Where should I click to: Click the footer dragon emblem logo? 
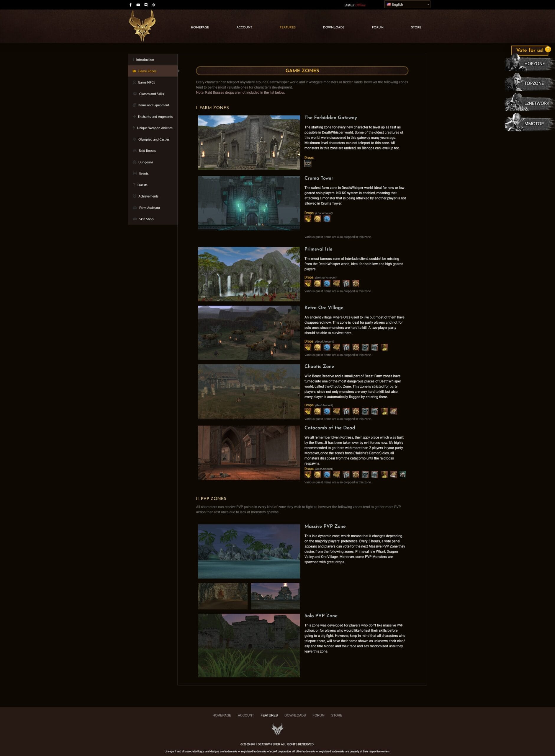point(277,730)
